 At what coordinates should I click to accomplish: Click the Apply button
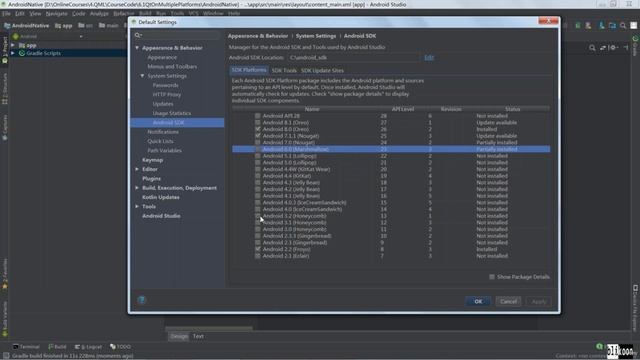539,301
